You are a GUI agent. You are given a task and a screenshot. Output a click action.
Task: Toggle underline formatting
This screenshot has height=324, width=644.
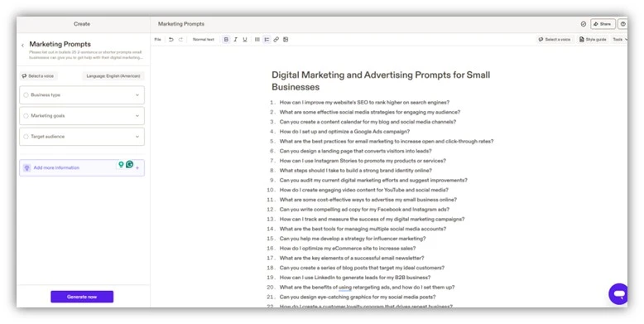(245, 40)
